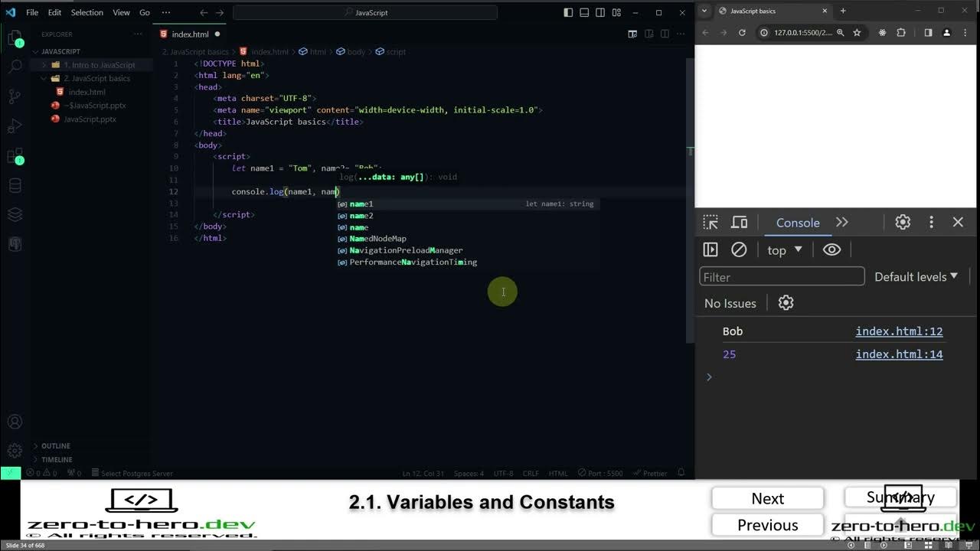980x551 pixels.
Task: Click Prettier in the status bar
Action: coord(651,473)
